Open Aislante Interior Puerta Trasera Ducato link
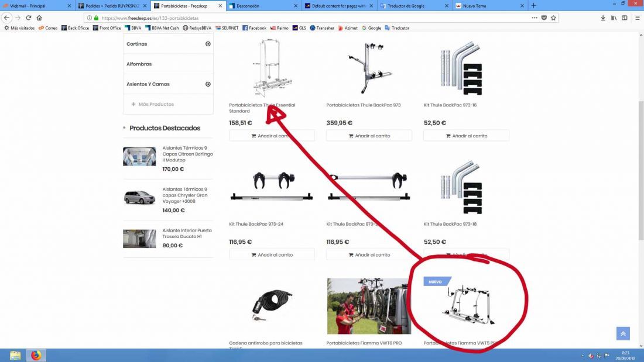 click(187, 233)
